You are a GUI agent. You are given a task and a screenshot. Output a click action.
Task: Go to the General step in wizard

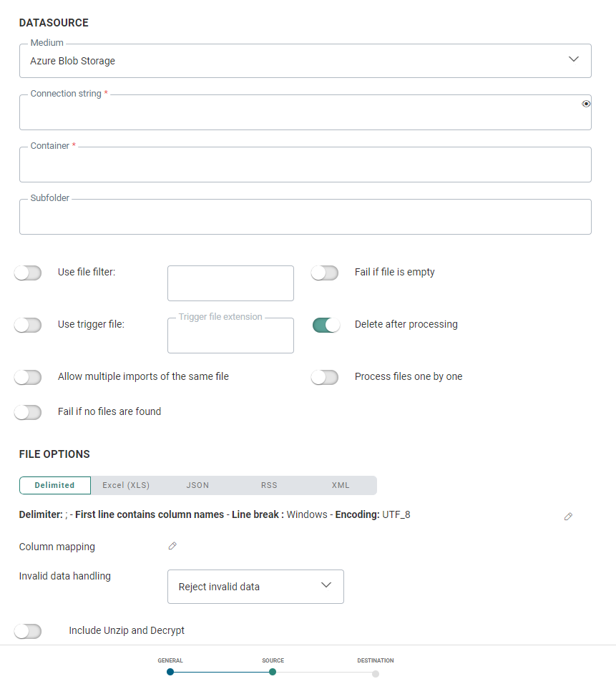[x=170, y=672]
